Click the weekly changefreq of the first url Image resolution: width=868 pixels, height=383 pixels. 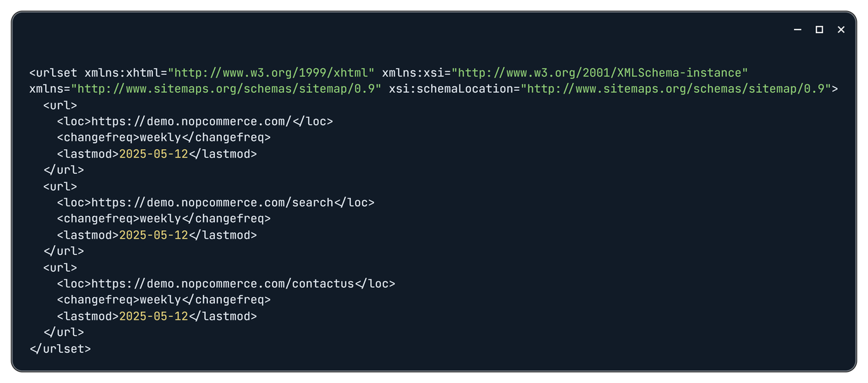pos(160,137)
